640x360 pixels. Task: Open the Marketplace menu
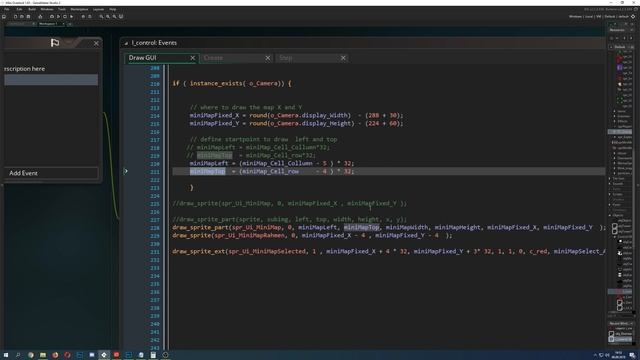click(79, 9)
